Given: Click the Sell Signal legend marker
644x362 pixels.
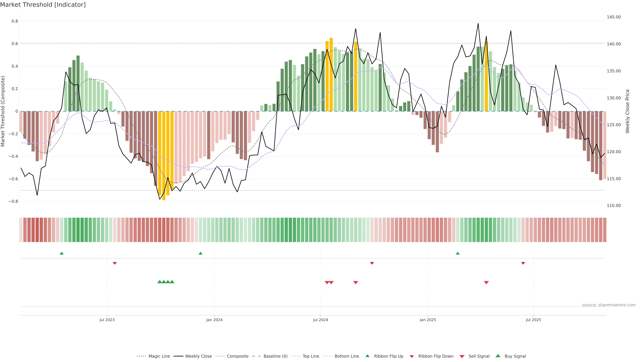Looking at the screenshot, I should pyautogui.click(x=462, y=356).
